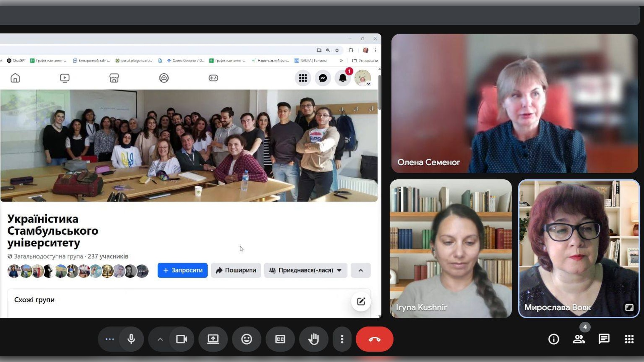This screenshot has height=362, width=644.
Task: Open the emoji reactions in Meet
Action: [x=247, y=339]
